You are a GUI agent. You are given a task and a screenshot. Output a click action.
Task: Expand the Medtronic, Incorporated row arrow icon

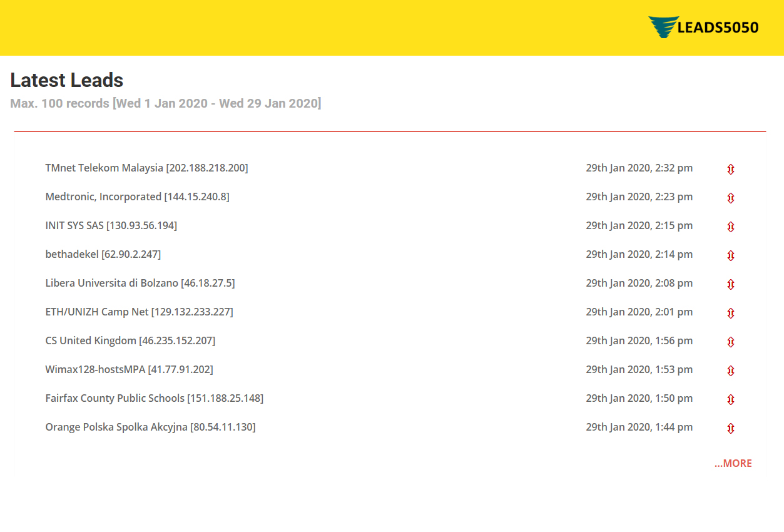730,198
